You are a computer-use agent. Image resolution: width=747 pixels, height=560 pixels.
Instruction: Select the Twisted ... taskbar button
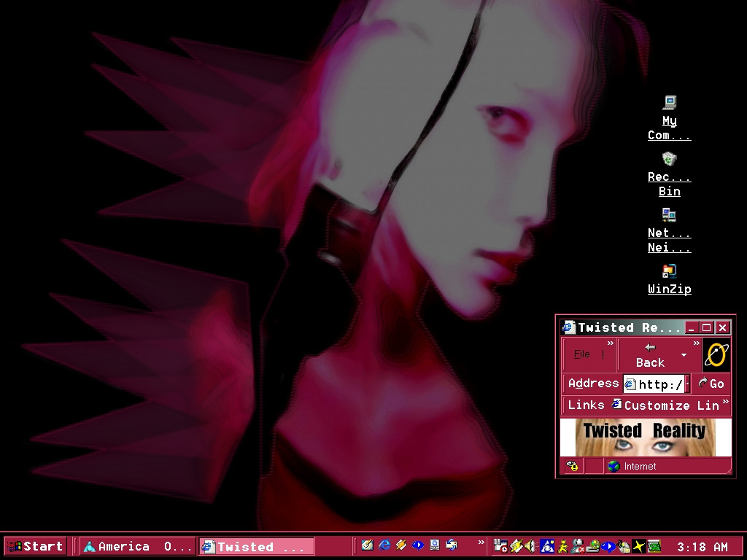pos(257,546)
